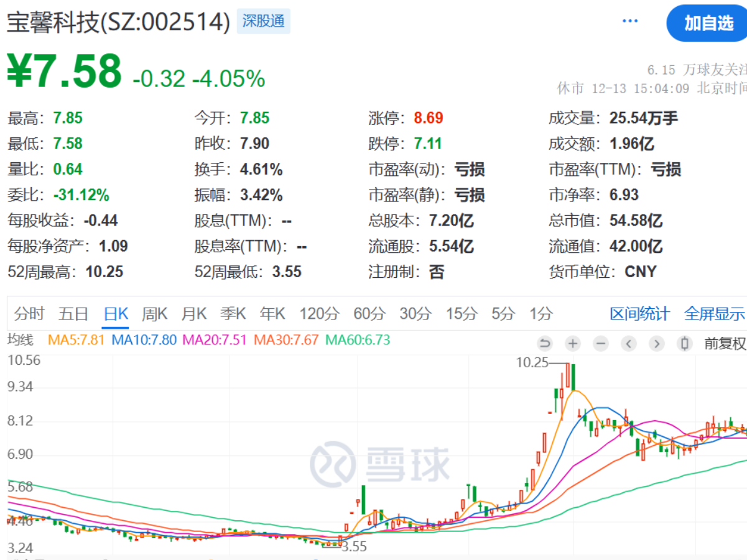
Task: Click the 52周最低 value 3.55 in stats
Action: coord(287,272)
